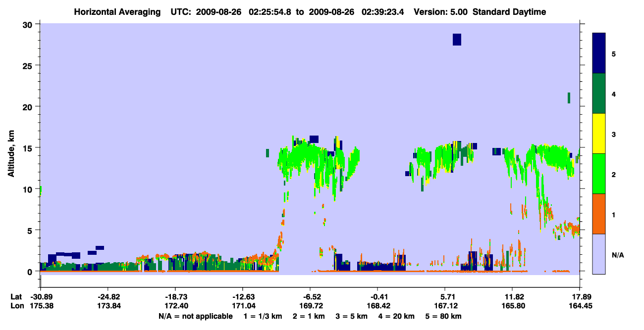Click legend text '3 = 5 km'
The width and height of the screenshot is (644, 330).
click(351, 316)
